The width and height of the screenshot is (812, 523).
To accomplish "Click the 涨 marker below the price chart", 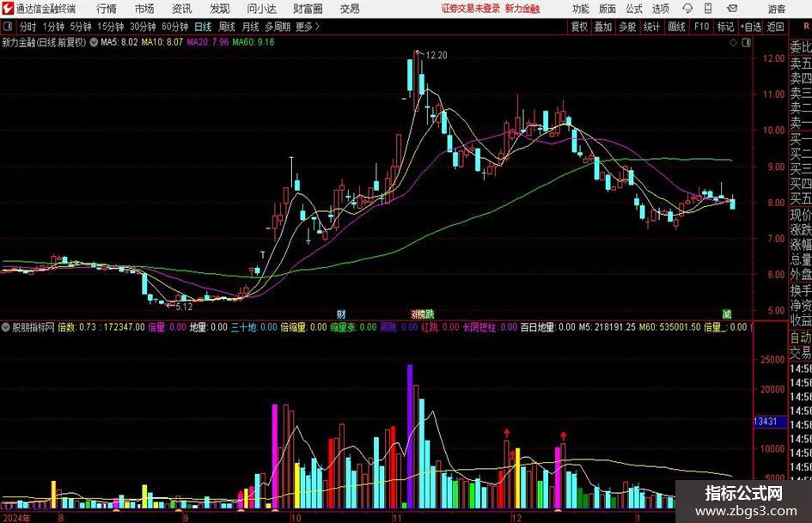I will pyautogui.click(x=415, y=313).
